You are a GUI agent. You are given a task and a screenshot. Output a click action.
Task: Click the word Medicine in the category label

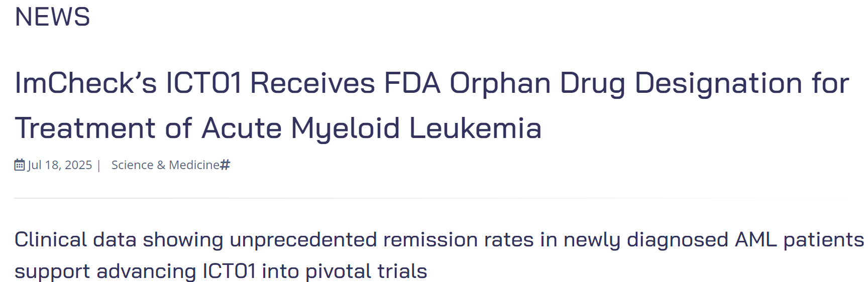pos(194,165)
